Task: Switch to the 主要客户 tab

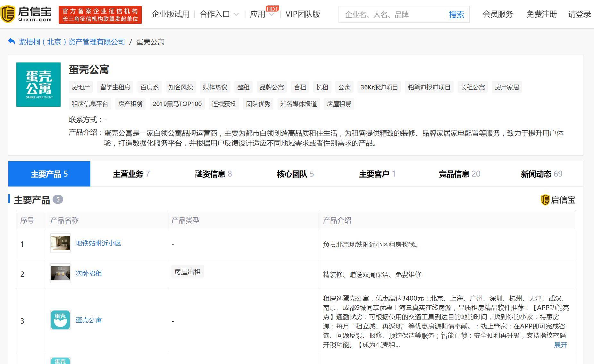Action: pos(378,174)
